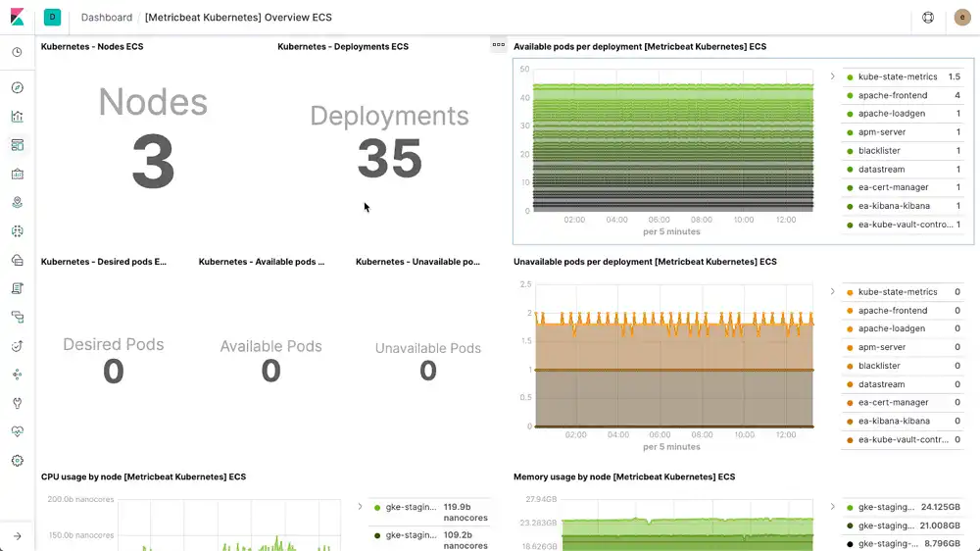This screenshot has height=551, width=980.
Task: Click the Deployments 35 metric value
Action: (x=389, y=159)
